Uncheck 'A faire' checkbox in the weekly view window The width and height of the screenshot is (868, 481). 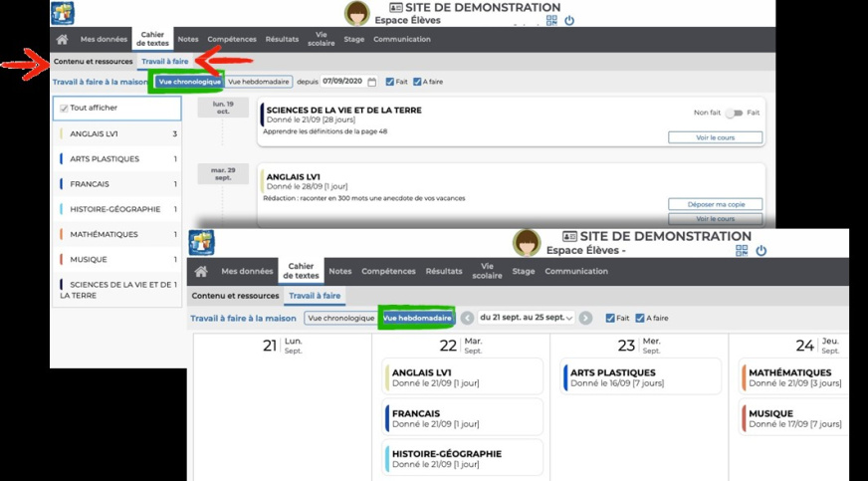[x=640, y=318]
